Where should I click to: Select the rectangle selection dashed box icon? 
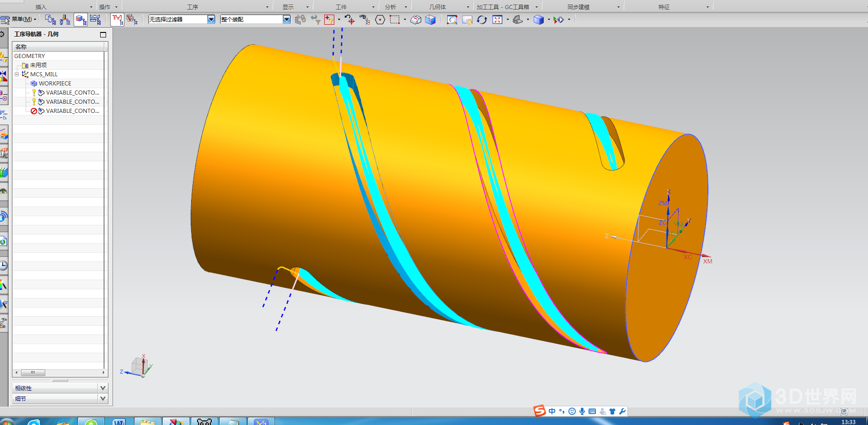(395, 20)
